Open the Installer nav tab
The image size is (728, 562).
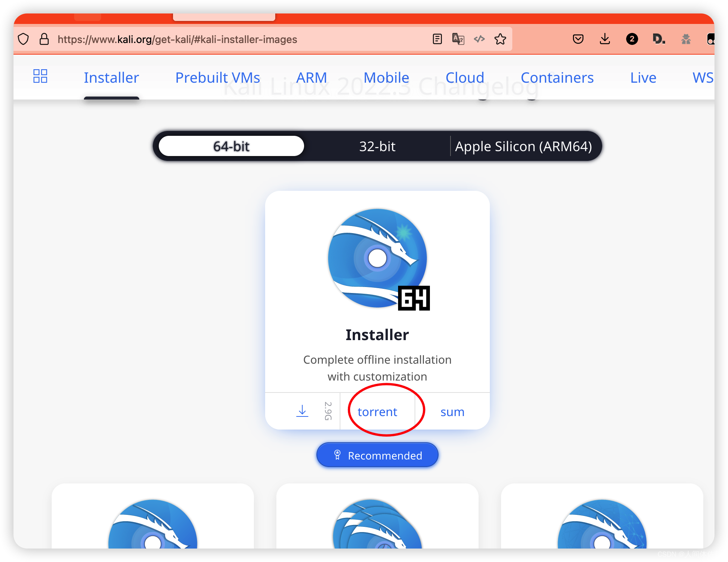pyautogui.click(x=111, y=78)
